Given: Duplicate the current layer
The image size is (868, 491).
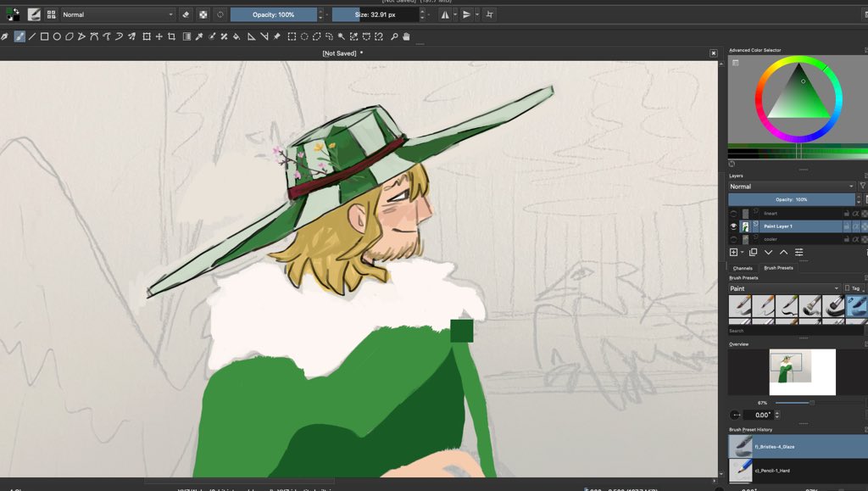Looking at the screenshot, I should [753, 253].
